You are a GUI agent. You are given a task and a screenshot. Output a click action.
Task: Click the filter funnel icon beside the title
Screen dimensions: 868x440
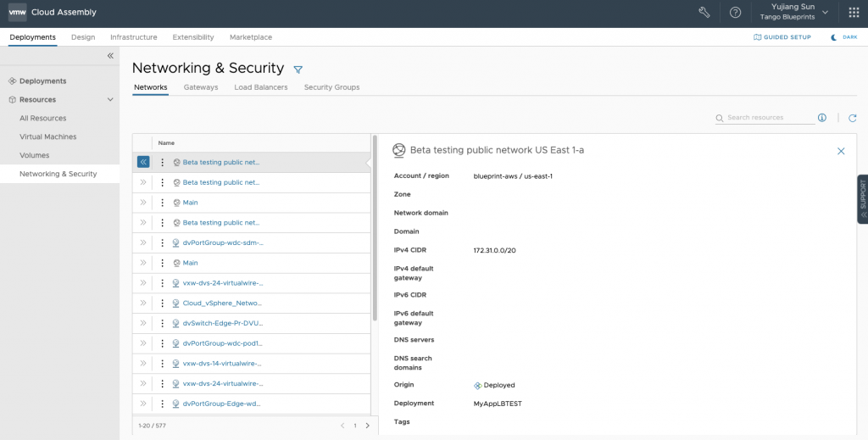tap(298, 70)
